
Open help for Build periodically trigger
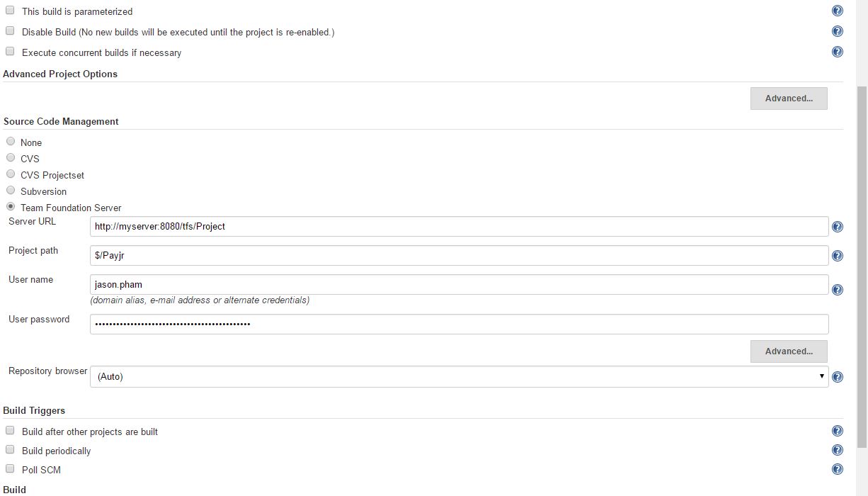[x=838, y=450]
